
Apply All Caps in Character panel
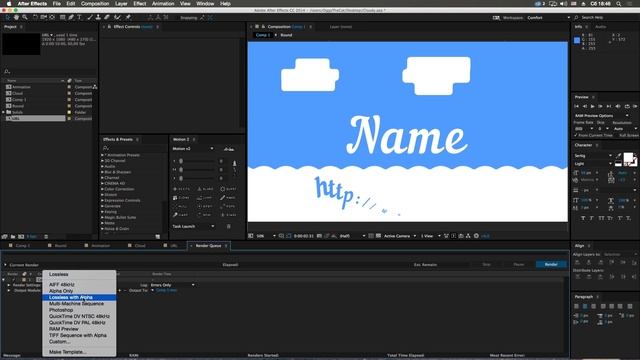click(x=601, y=218)
